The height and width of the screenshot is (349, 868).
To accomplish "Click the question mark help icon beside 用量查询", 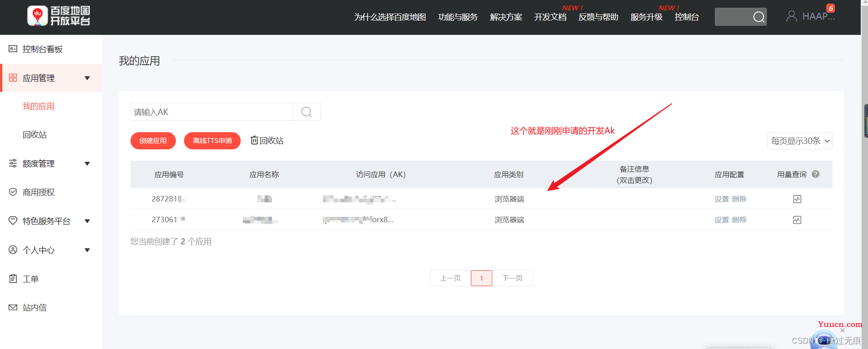I will 815,174.
